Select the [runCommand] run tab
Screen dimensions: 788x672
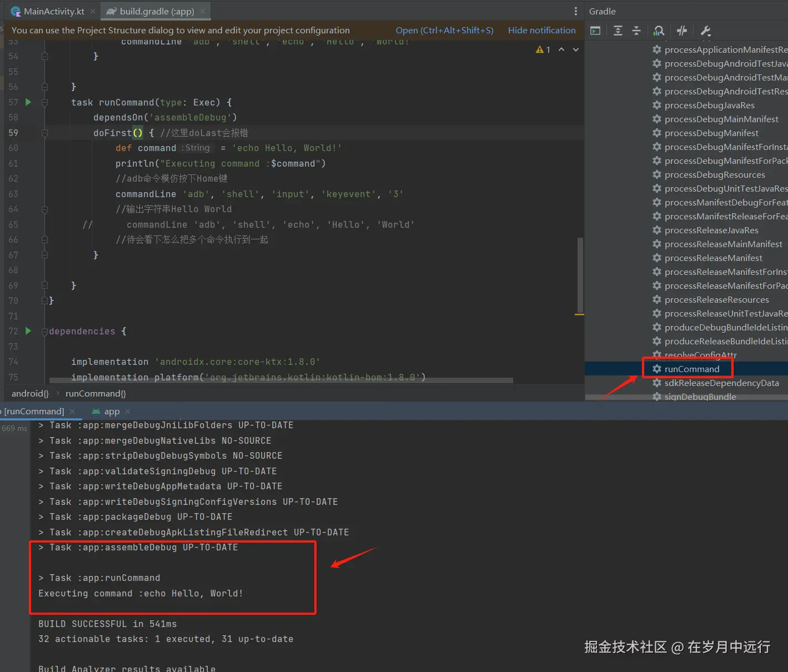[33, 412]
